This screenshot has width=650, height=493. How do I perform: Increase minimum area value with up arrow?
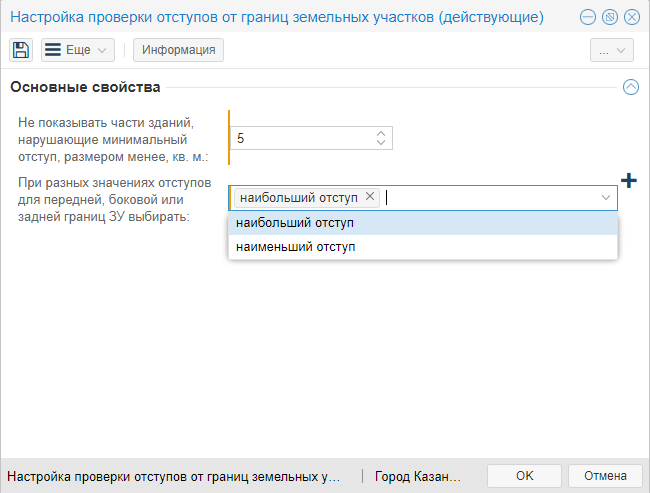[x=380, y=133]
